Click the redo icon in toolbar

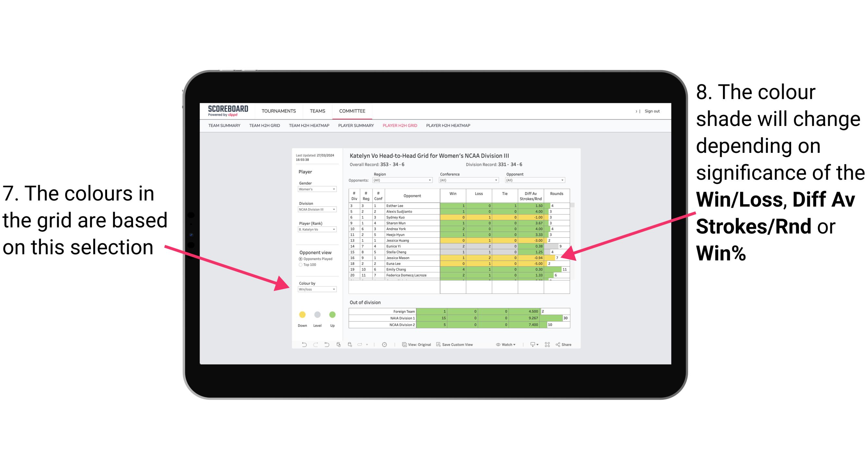click(x=310, y=346)
